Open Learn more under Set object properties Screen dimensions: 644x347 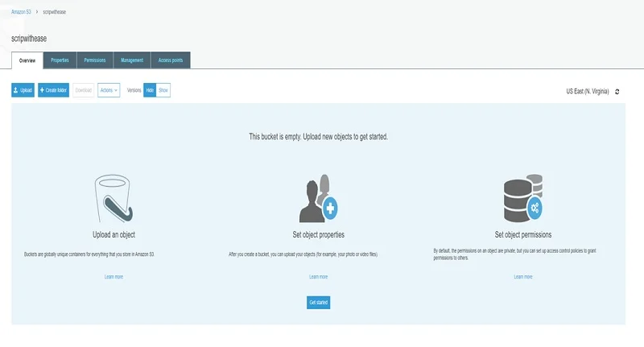coord(318,277)
